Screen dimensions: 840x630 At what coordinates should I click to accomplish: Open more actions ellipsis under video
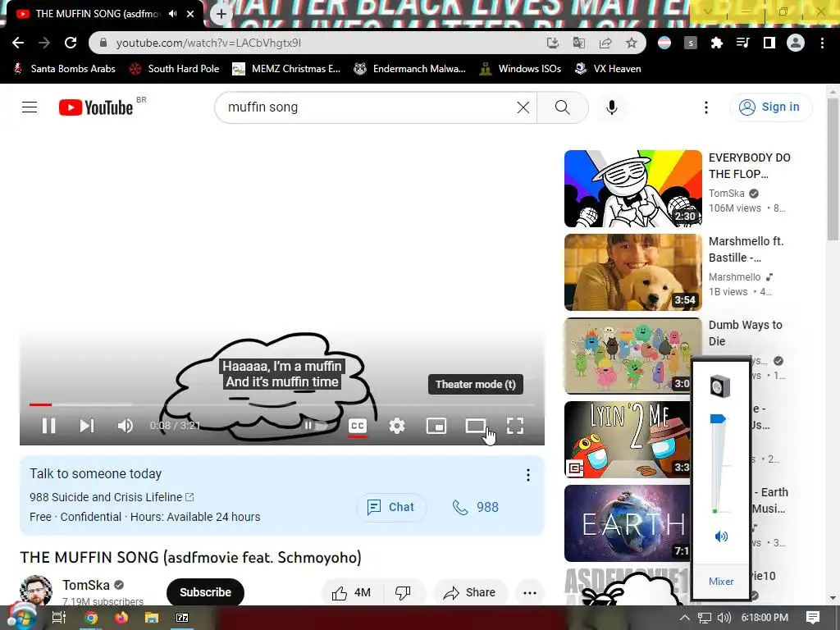[530, 592]
